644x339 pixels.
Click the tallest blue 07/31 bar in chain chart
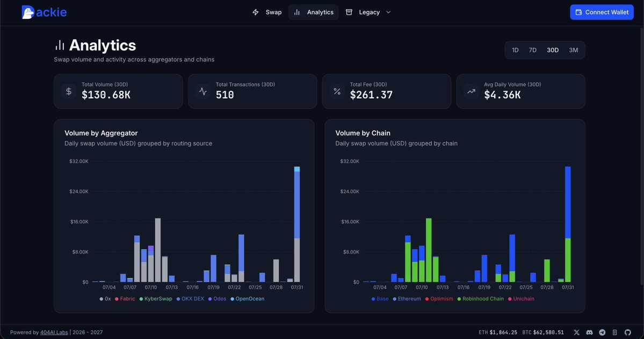(568, 203)
